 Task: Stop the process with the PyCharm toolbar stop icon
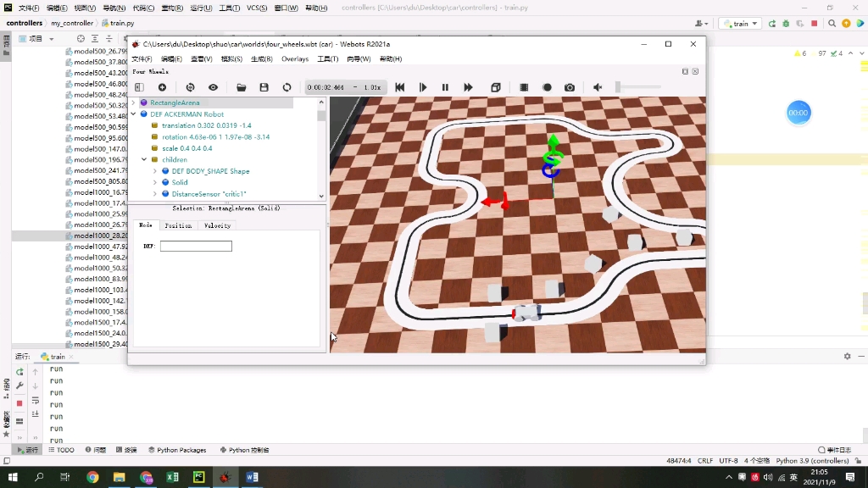pos(815,23)
